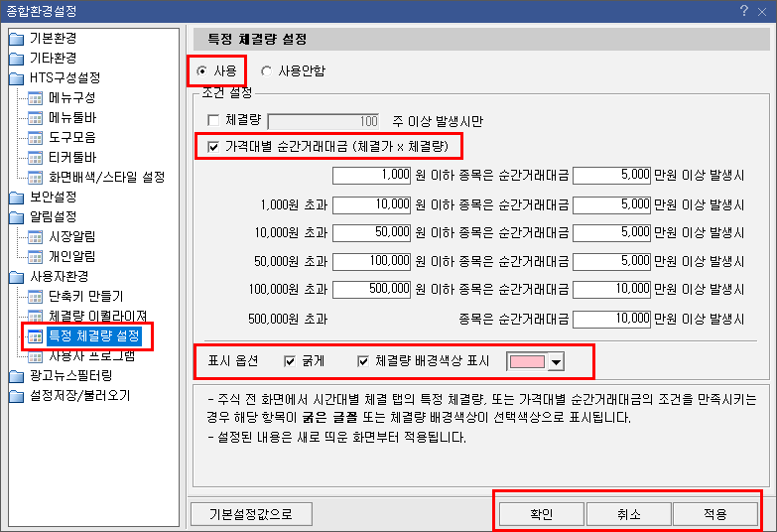Click amount field for 500,000원 초과 row
777x532 pixels.
611,319
